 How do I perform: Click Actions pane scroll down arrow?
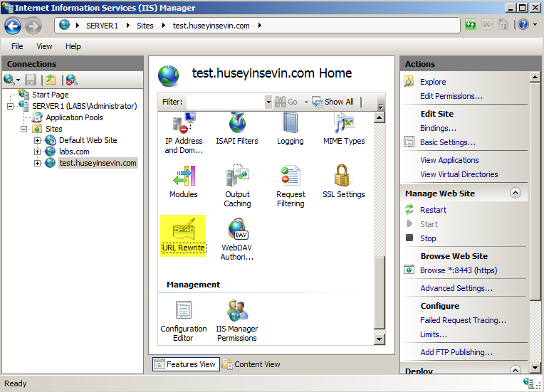pos(535,367)
